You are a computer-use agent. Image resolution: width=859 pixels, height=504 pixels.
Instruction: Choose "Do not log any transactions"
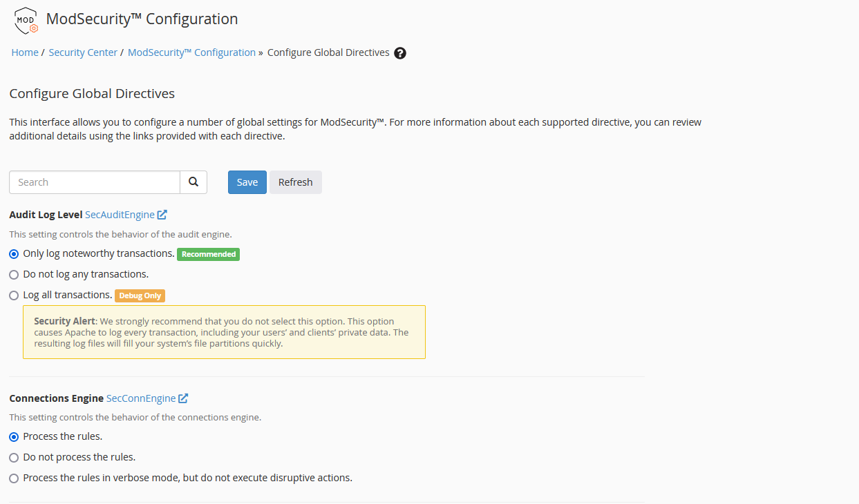(x=13, y=274)
